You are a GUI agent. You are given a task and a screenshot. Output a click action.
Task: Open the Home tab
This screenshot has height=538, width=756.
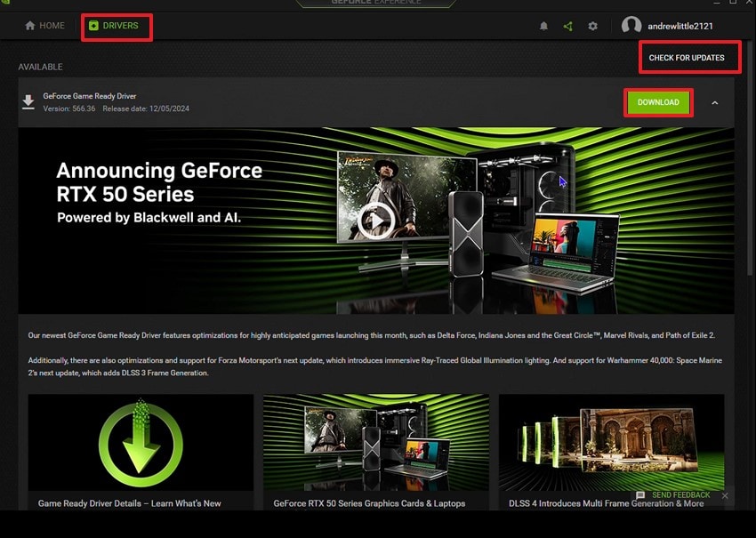click(44, 26)
